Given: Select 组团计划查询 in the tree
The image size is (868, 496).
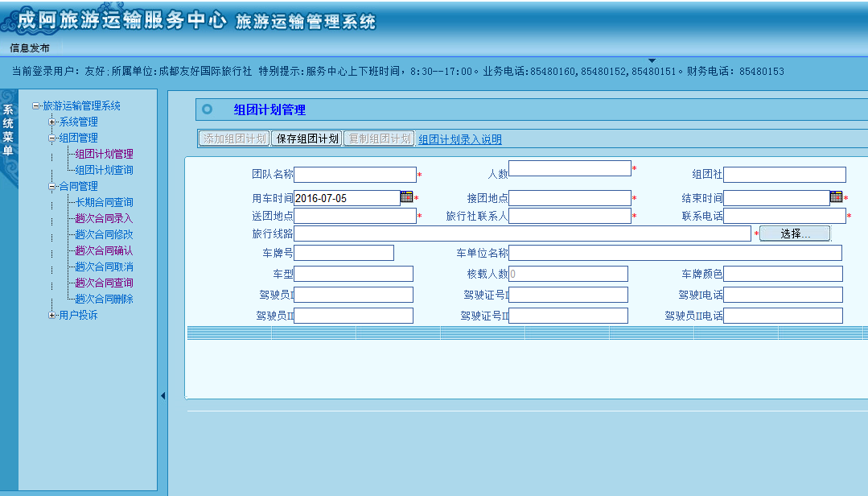Looking at the screenshot, I should point(104,170).
